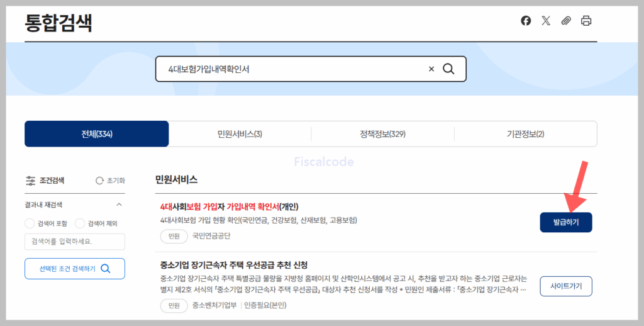Print the page with printer icon
This screenshot has height=326, width=644.
[586, 21]
